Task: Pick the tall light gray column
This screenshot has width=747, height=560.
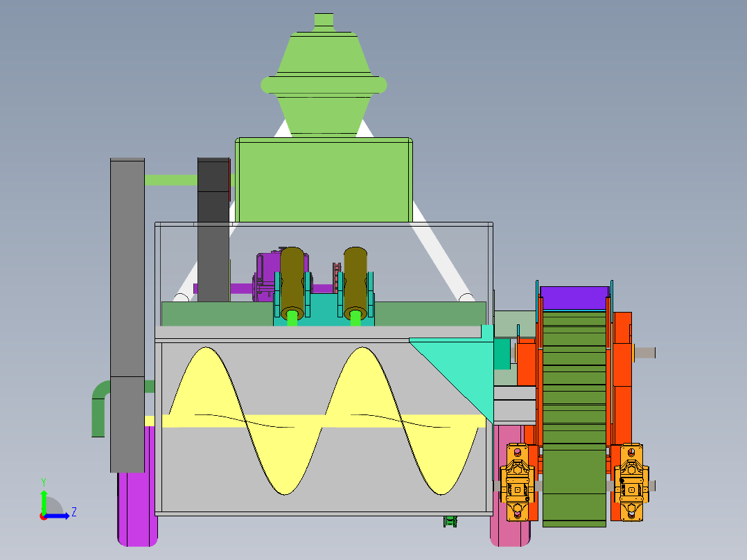Action: 128,315
